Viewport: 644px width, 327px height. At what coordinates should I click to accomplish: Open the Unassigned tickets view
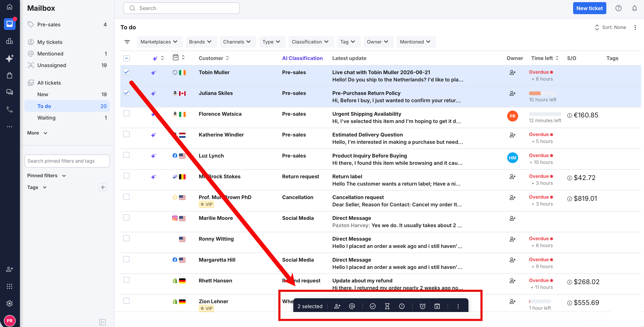[x=67, y=65]
